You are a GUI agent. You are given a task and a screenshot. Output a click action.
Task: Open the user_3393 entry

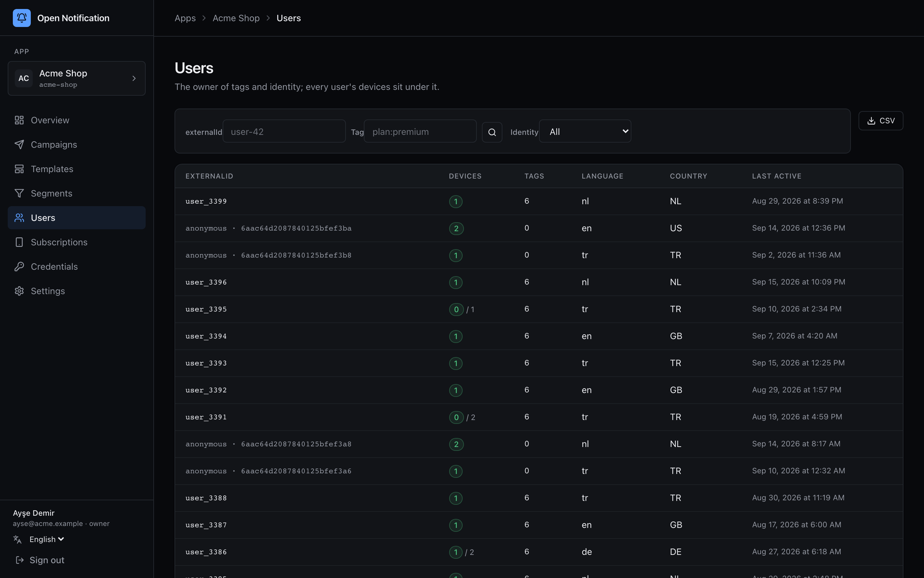[539, 363]
